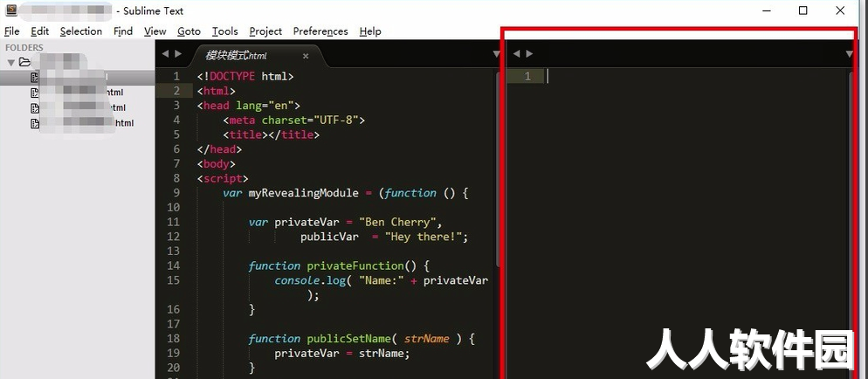The image size is (868, 379).
Task: Go to next tab in left pane
Action: click(x=177, y=53)
